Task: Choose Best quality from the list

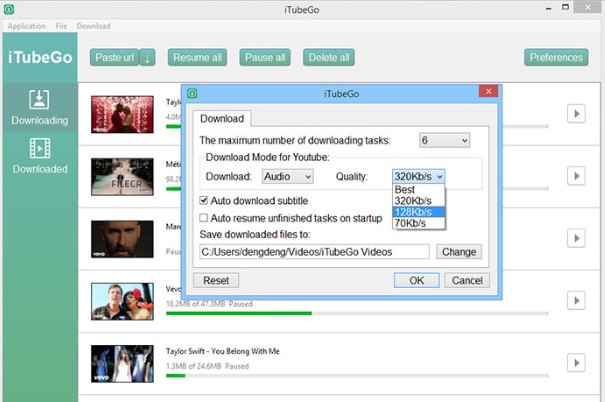Action: click(x=419, y=189)
